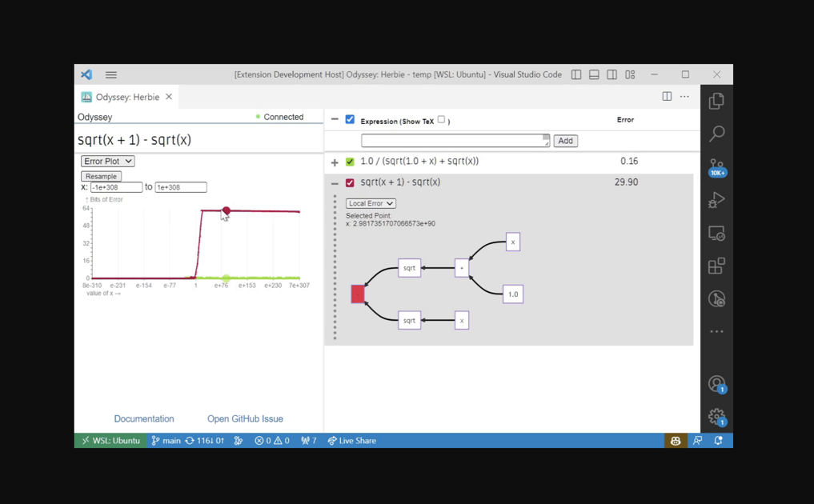This screenshot has height=504, width=814.
Task: Uncheck the red sqrt(x + 1) - sqrt(x) expression
Action: tap(349, 182)
